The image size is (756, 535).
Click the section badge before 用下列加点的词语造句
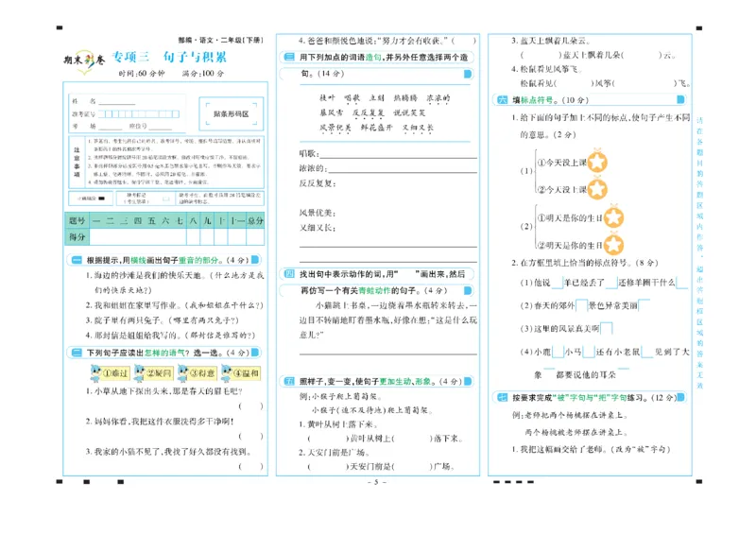pos(289,57)
